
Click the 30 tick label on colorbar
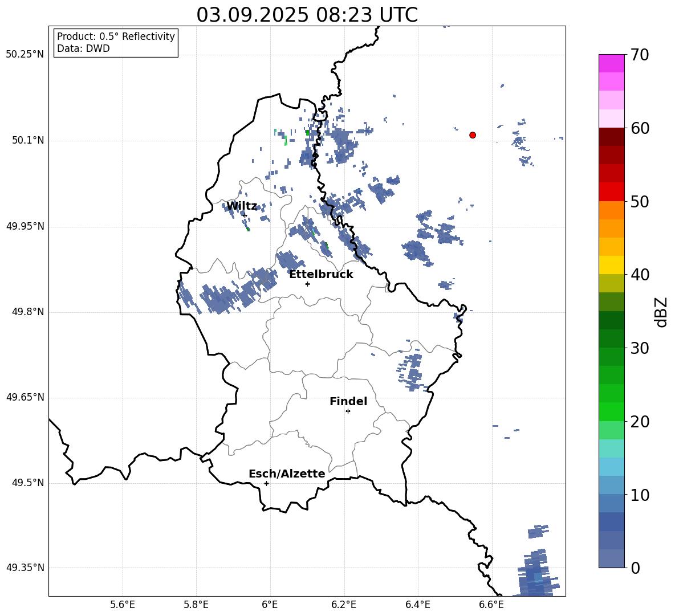(640, 348)
